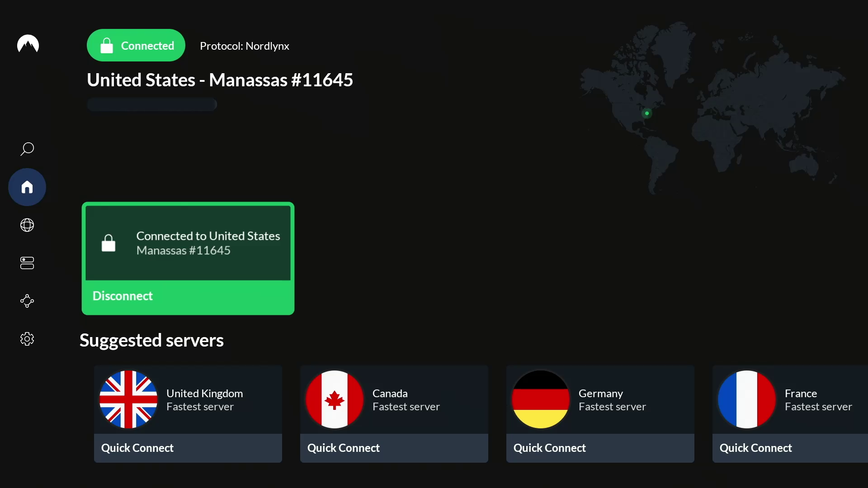Click the United Kingdom flag thumbnail
Viewport: 868px width, 488px height.
[x=128, y=399]
